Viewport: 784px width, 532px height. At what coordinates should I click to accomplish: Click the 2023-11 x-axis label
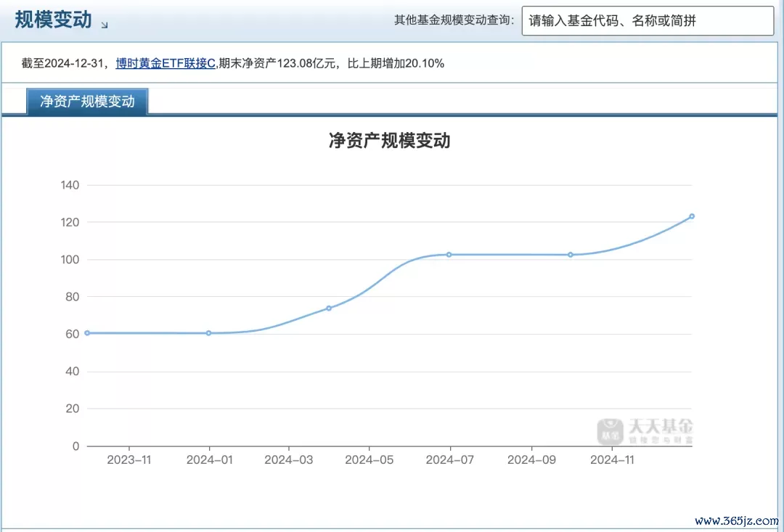(129, 460)
